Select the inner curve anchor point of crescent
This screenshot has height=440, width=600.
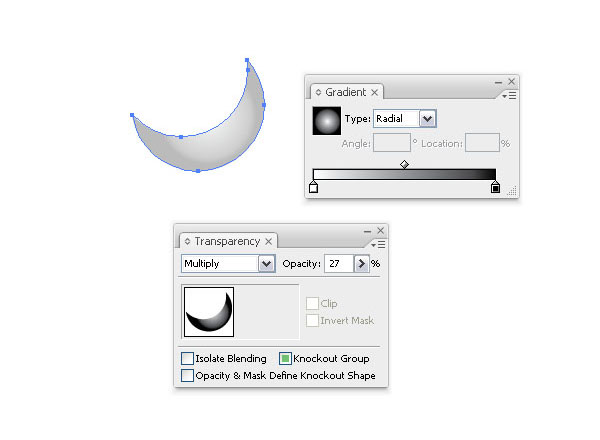181,137
